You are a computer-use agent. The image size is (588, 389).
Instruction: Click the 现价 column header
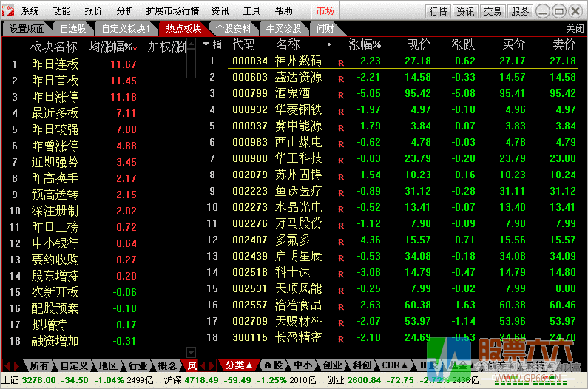419,44
